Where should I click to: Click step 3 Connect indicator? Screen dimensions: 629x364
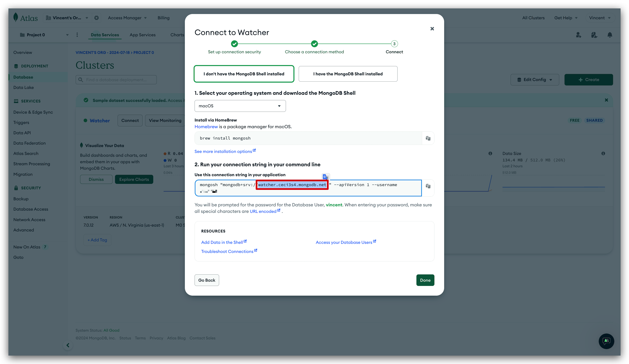point(394,44)
